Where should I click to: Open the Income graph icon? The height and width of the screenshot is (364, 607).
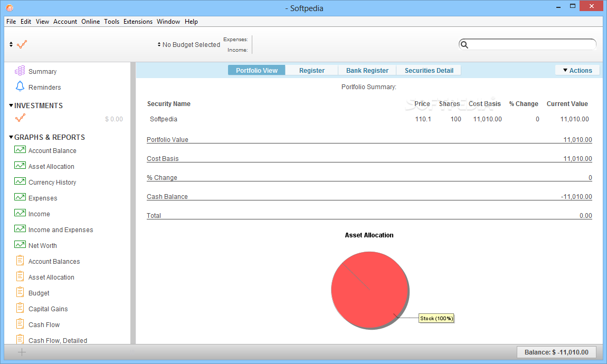20,213
